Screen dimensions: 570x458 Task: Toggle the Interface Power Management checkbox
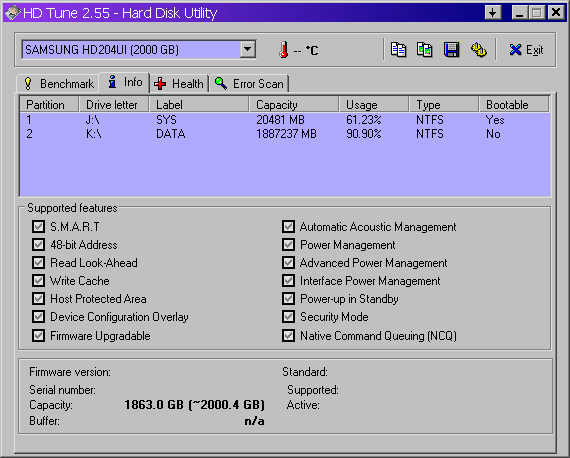click(288, 281)
